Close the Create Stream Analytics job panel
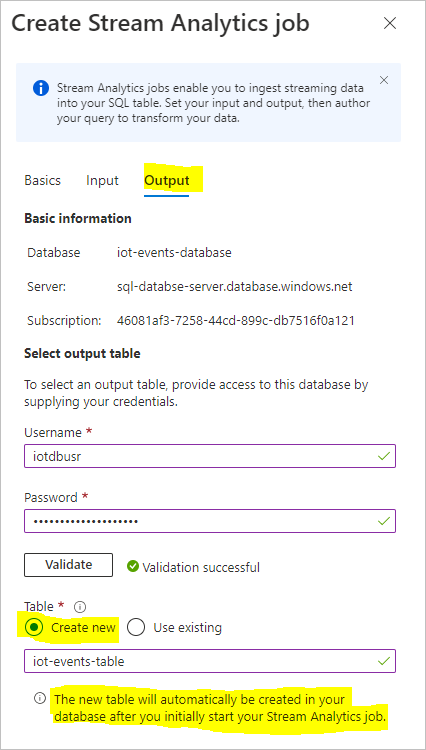The height and width of the screenshot is (750, 426). click(390, 23)
